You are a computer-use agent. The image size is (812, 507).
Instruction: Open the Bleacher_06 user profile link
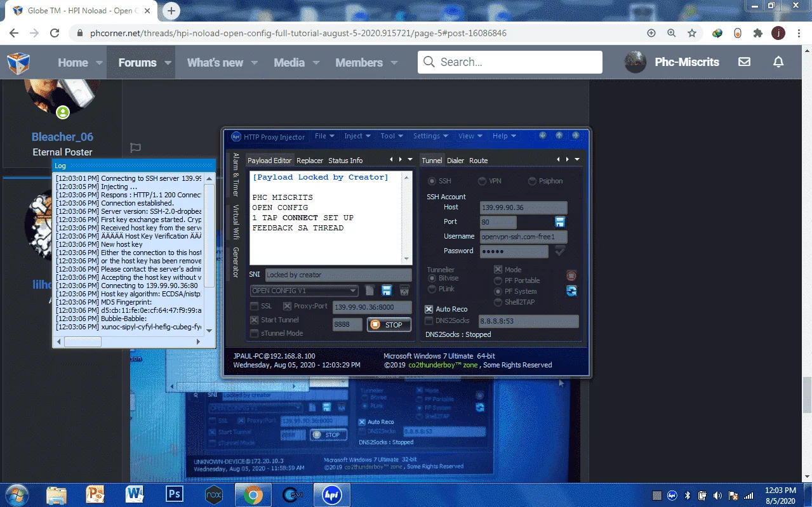(62, 136)
